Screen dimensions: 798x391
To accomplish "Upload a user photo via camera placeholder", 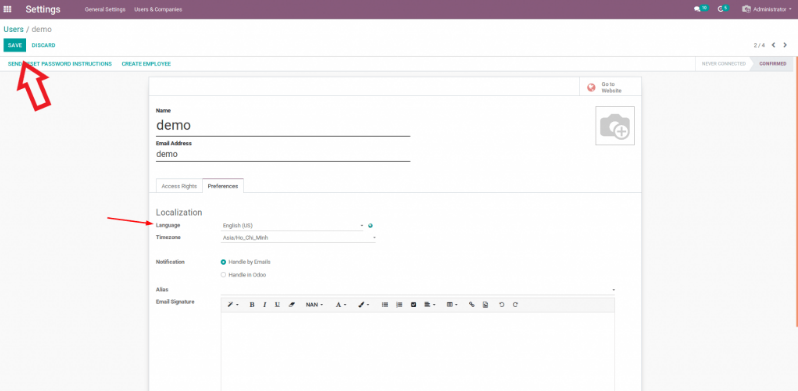I will pyautogui.click(x=615, y=126).
